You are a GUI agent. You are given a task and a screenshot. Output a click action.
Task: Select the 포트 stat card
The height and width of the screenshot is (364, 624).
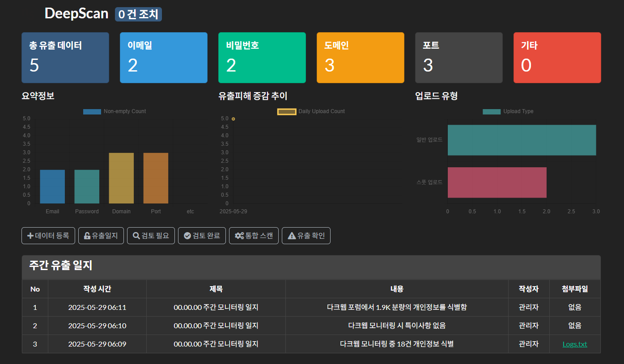click(x=459, y=58)
